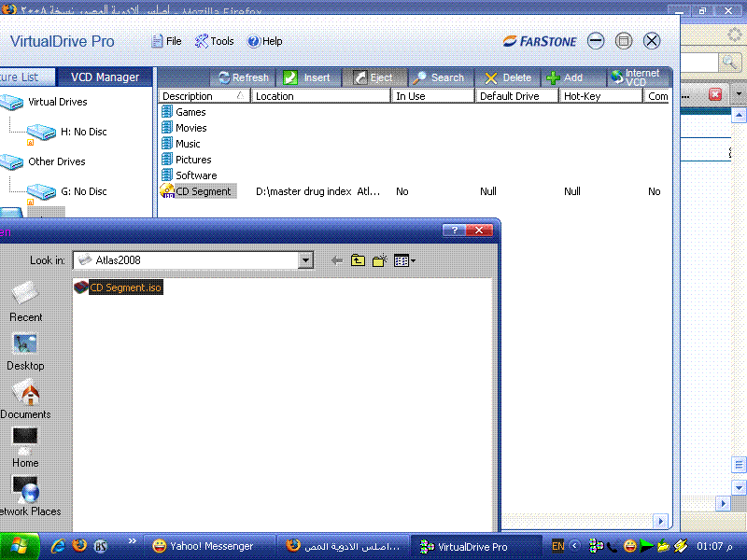Click the Yahoo smiley tray icon
Viewport: 747px width, 560px height.
coord(629,546)
